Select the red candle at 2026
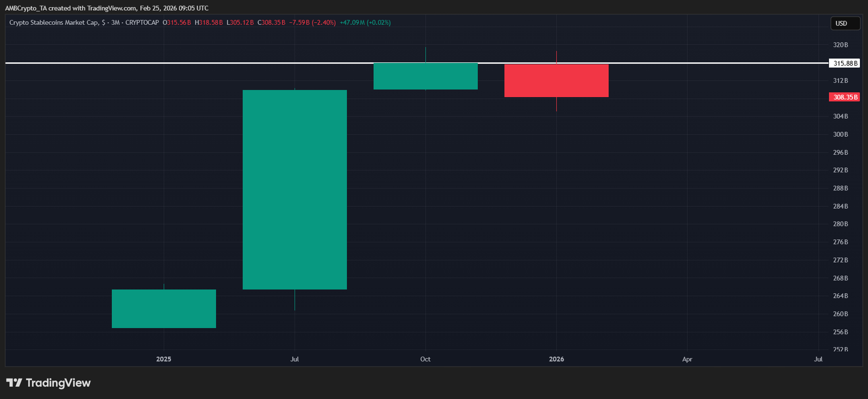Screen dimensions: 868x399 556,80
